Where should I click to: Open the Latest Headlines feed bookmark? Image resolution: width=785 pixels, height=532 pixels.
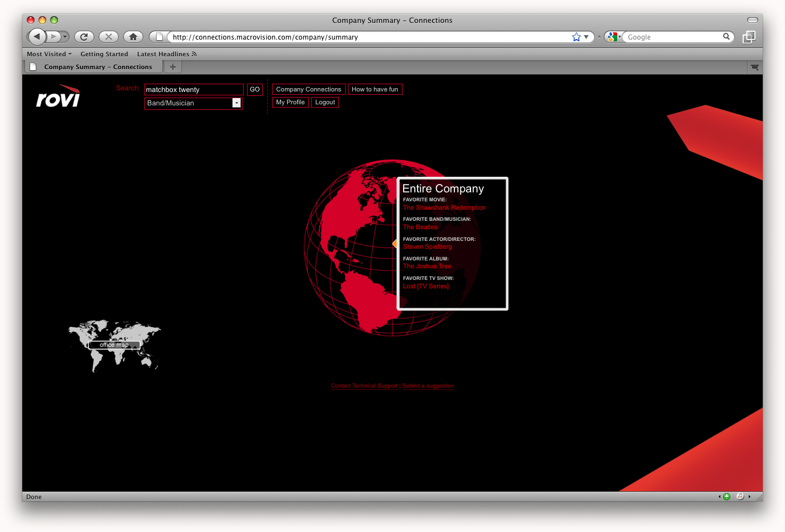click(x=167, y=54)
